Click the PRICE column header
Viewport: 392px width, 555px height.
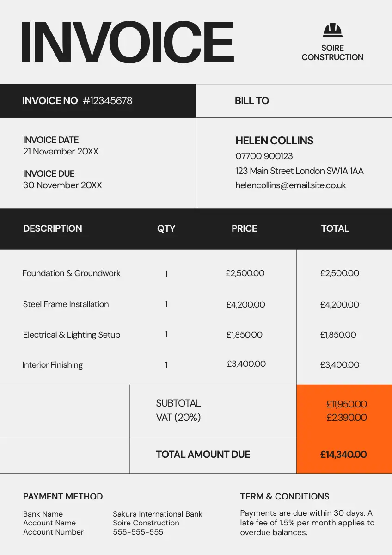(244, 228)
